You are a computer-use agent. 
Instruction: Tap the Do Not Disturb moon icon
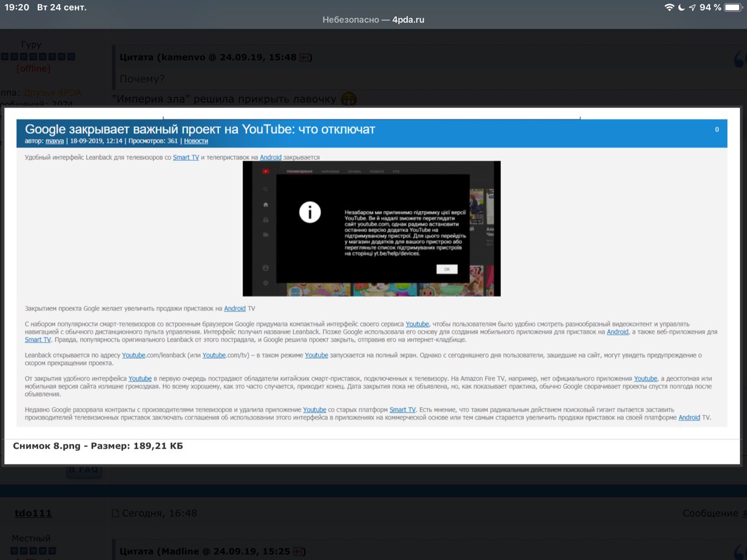pyautogui.click(x=681, y=7)
